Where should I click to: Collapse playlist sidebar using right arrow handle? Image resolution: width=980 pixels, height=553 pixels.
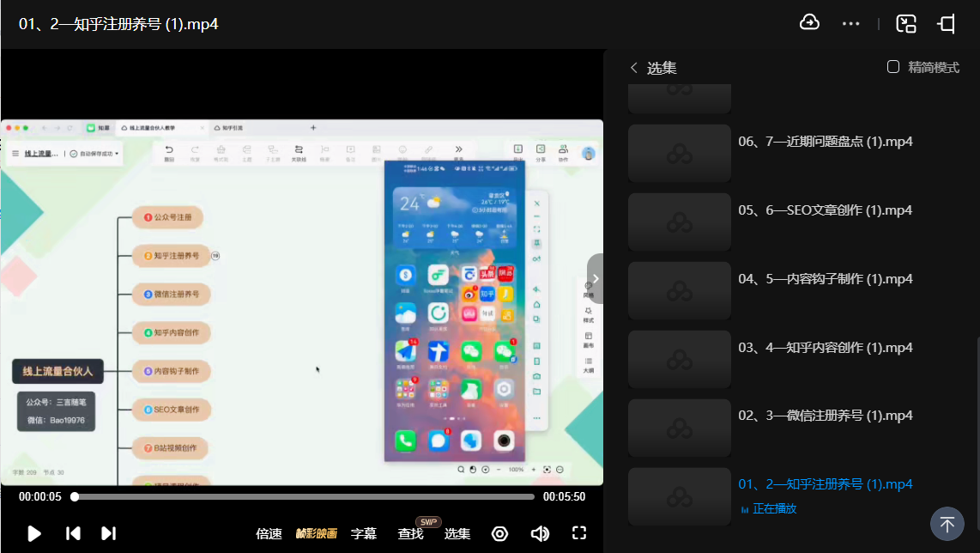click(595, 278)
